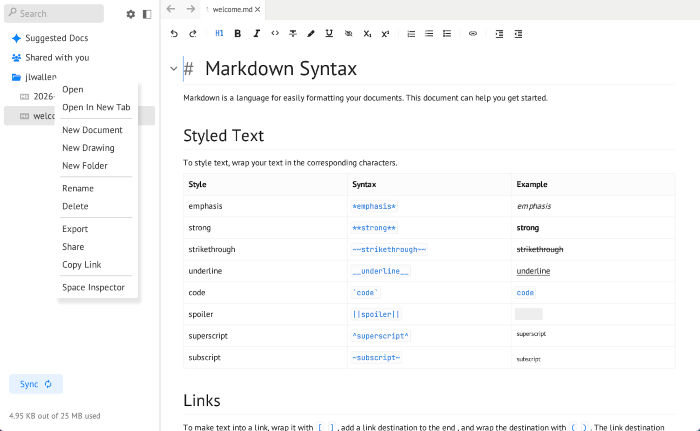Click the numbered list icon
The image size is (700, 431).
point(411,33)
